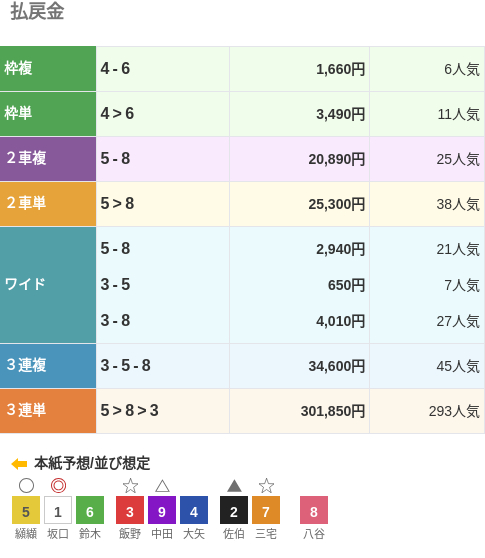Click the 2車単 category label
Screen dimensions: 485x558
[x=26, y=203]
